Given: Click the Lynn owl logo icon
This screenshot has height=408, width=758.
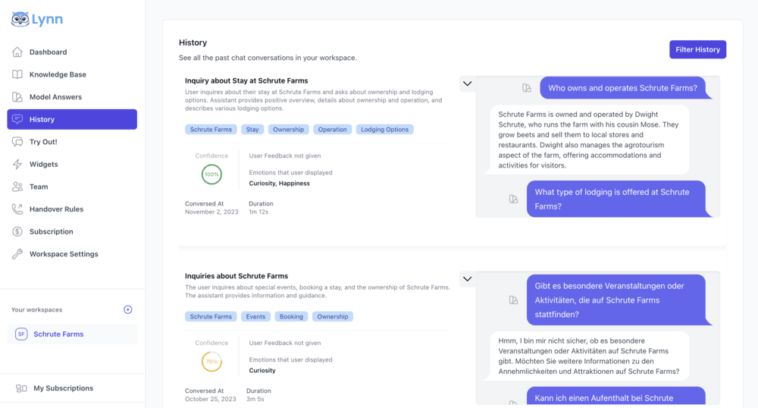Looking at the screenshot, I should click(x=19, y=19).
